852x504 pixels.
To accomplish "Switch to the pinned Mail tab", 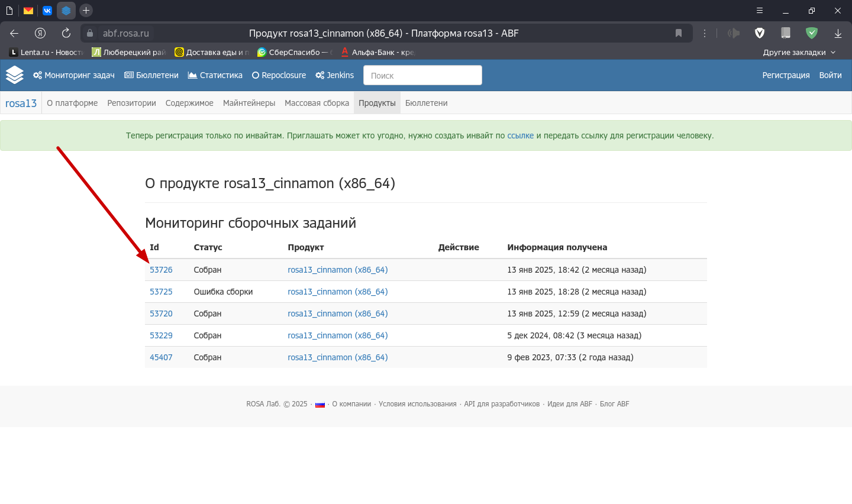I will [28, 11].
